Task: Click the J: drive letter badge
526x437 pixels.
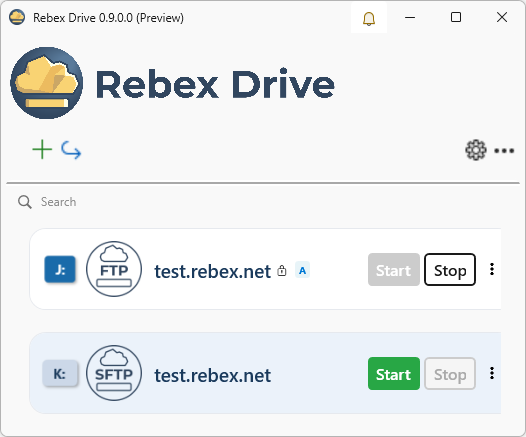Action: [60, 269]
